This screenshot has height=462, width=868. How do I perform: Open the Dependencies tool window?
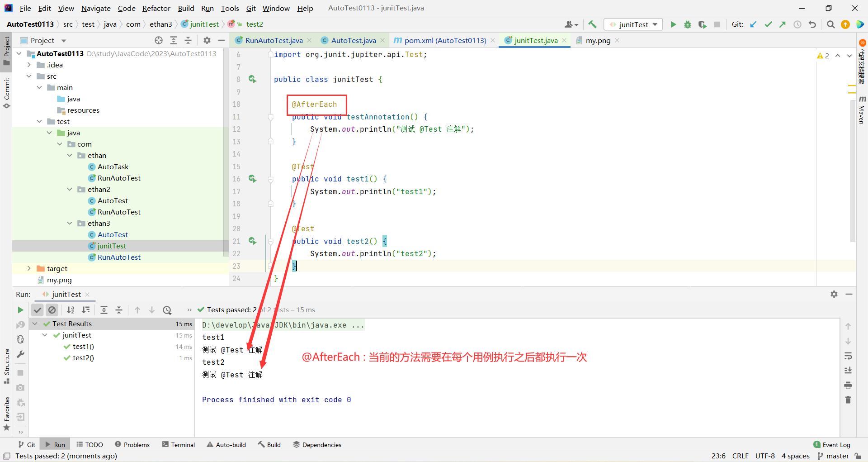pyautogui.click(x=317, y=445)
